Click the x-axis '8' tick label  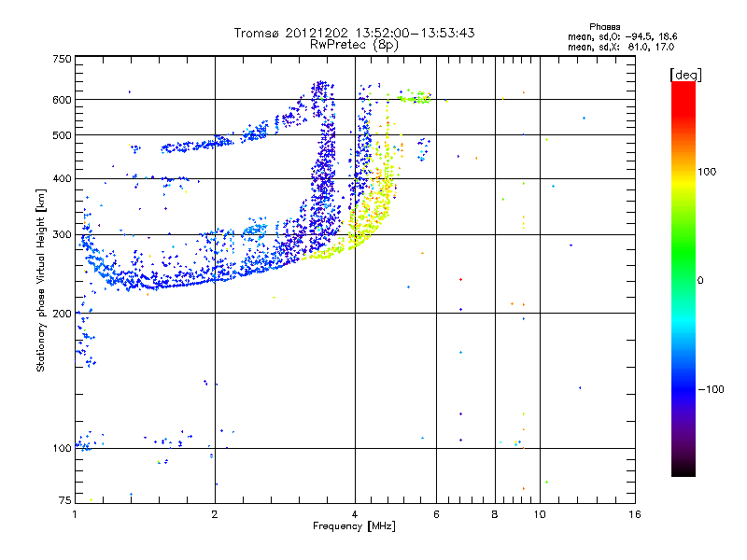click(x=495, y=514)
